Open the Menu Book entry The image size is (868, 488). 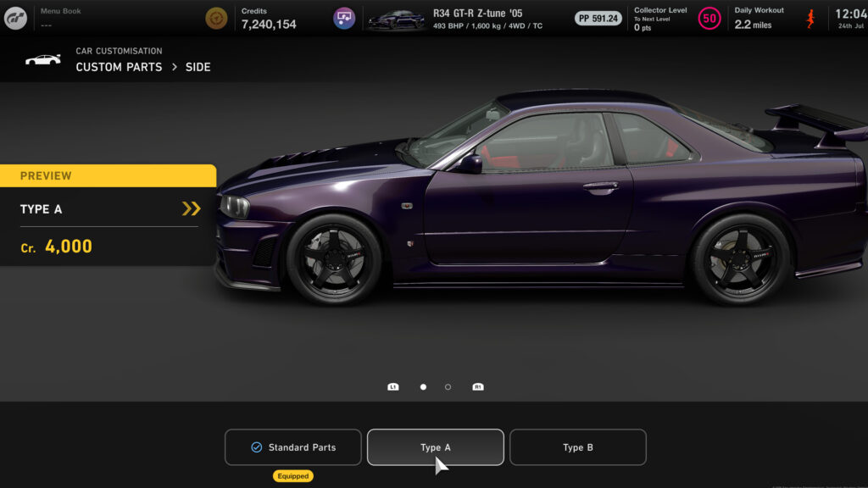(x=60, y=18)
